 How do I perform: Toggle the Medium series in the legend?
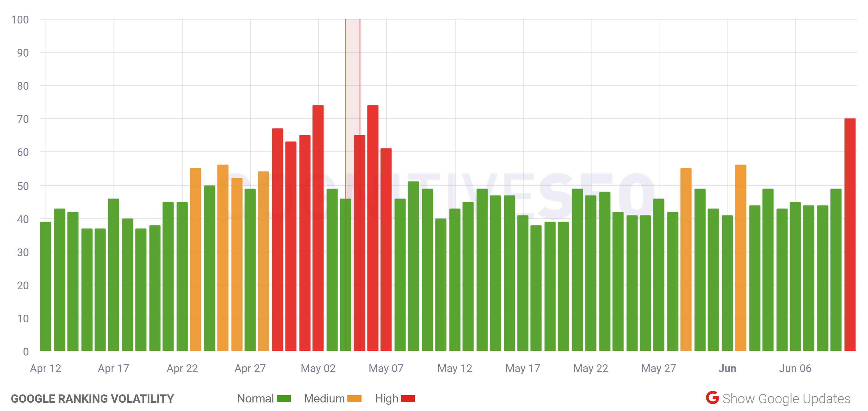[x=324, y=399]
